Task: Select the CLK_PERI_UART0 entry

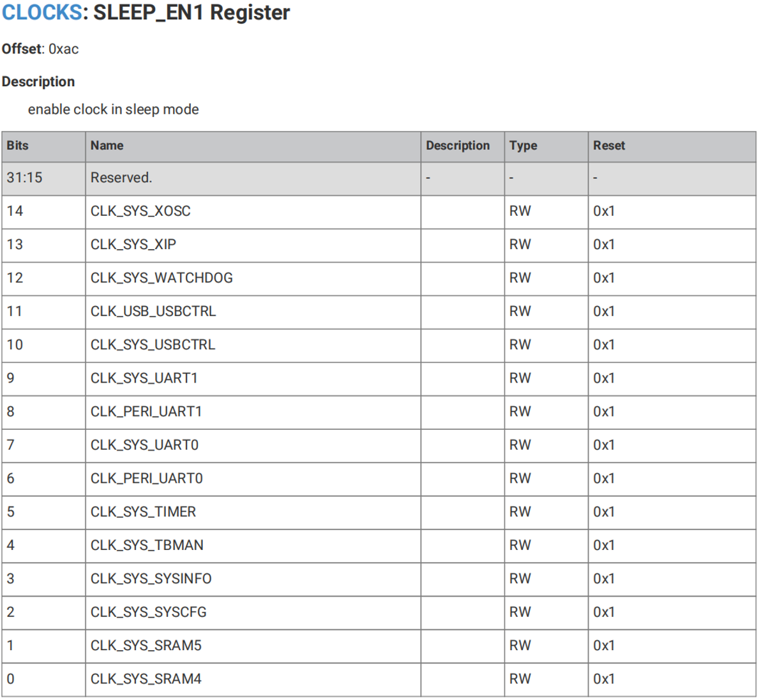Action: click(147, 478)
